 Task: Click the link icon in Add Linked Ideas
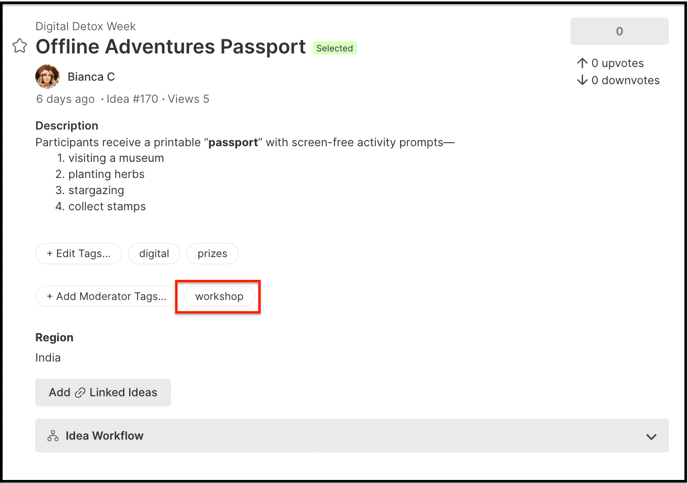click(x=80, y=393)
